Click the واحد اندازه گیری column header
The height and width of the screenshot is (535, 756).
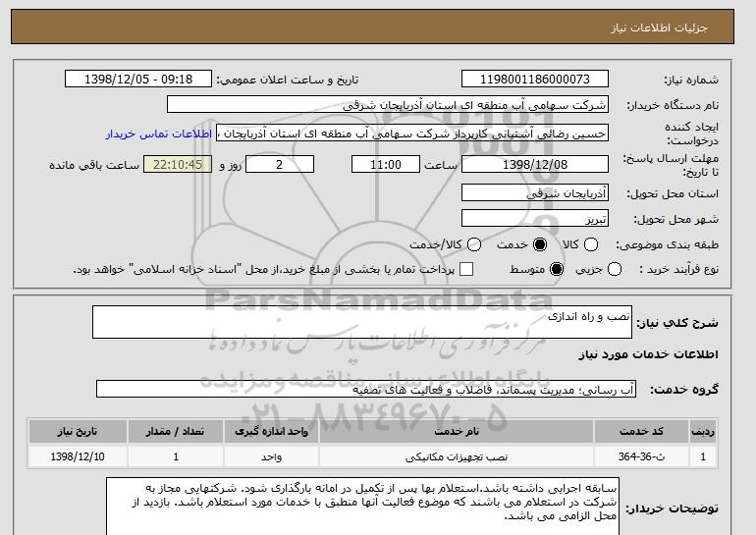tap(271, 431)
